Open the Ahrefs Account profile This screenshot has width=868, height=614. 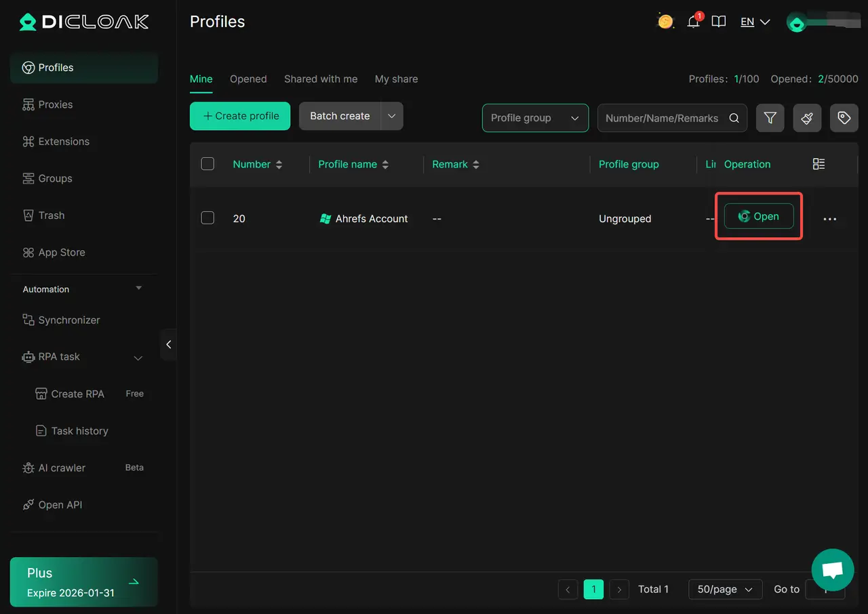tap(758, 217)
